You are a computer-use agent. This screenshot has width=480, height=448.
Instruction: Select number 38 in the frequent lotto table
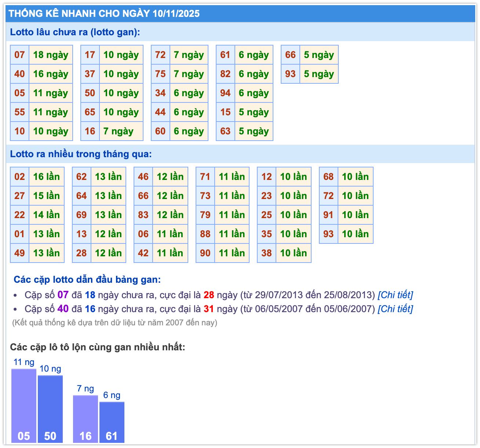(x=266, y=253)
